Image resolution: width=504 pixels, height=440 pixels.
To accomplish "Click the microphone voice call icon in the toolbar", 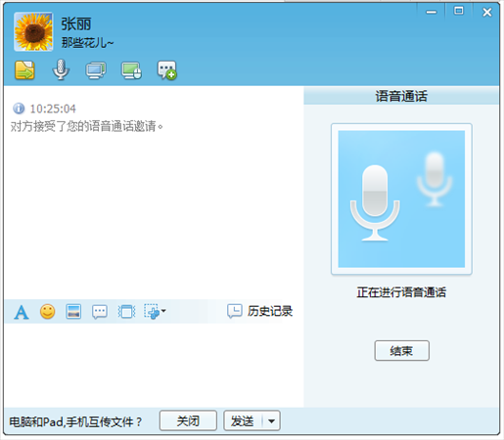I will pos(61,69).
